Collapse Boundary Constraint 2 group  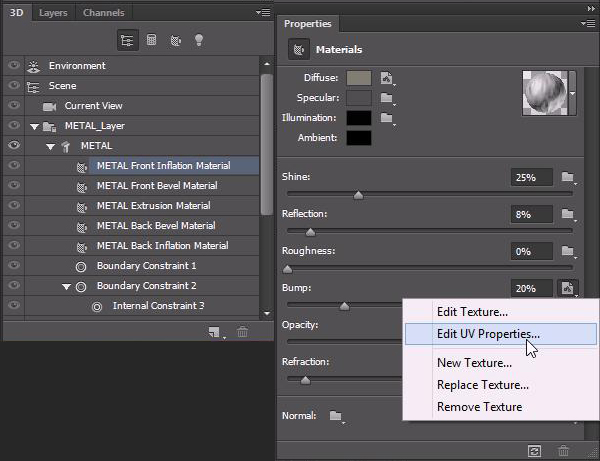coord(66,286)
